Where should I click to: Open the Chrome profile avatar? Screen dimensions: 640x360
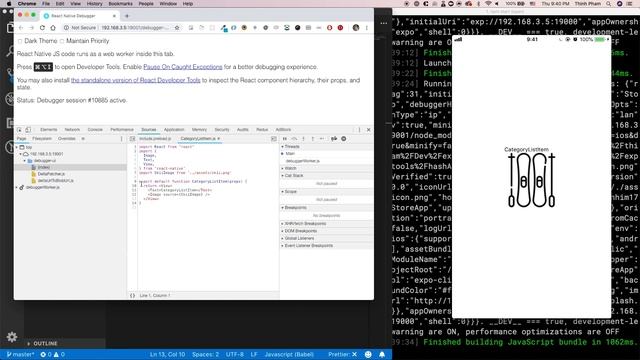(x=356, y=28)
